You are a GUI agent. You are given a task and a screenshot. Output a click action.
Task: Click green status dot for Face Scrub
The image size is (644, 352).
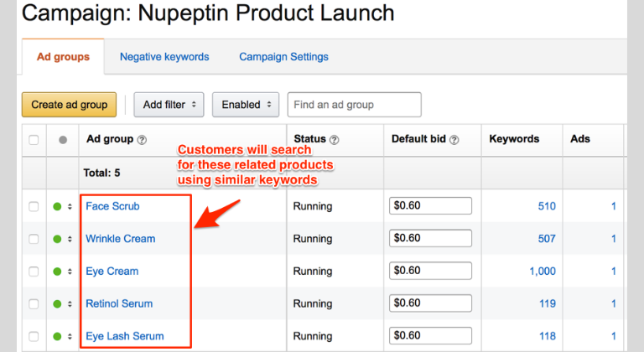tap(57, 206)
